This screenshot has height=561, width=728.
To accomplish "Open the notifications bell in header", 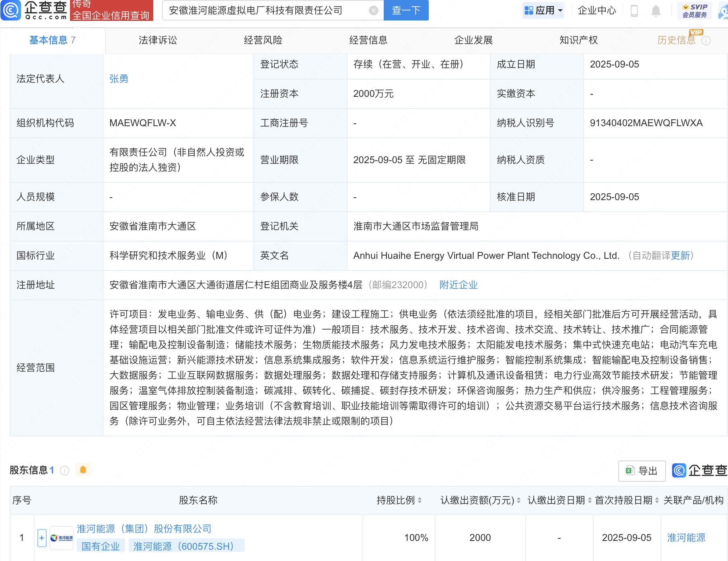I will [656, 10].
